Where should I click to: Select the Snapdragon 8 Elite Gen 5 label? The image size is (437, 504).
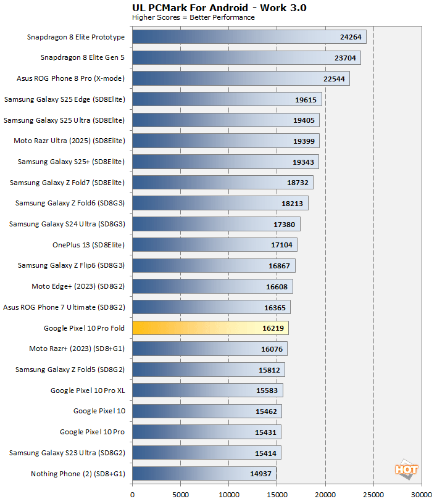point(83,58)
